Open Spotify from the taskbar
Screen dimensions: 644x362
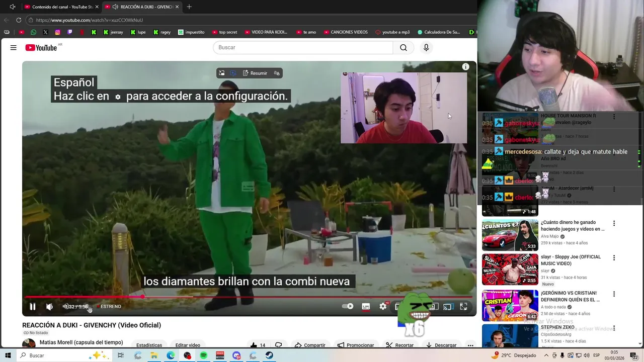tap(204, 355)
